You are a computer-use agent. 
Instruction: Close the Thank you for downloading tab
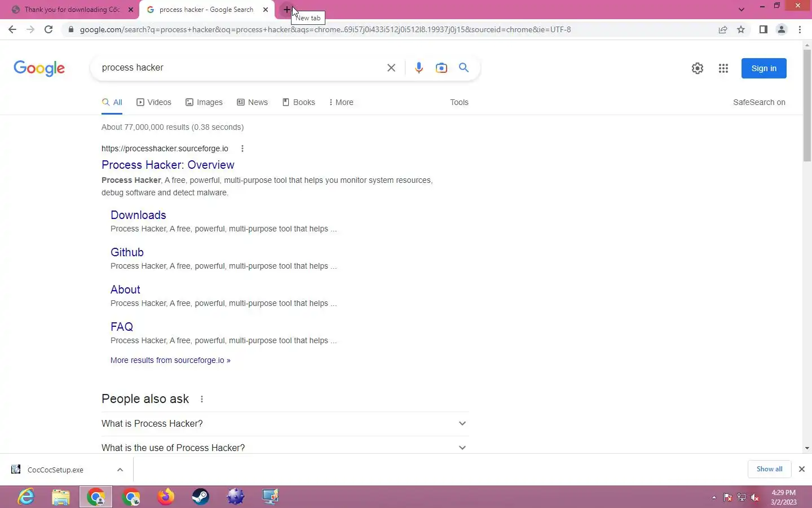130,10
